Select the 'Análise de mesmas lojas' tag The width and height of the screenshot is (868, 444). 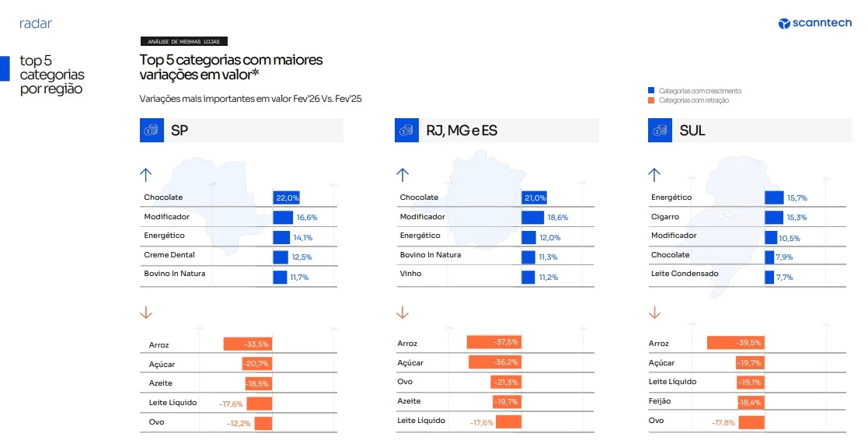click(183, 41)
